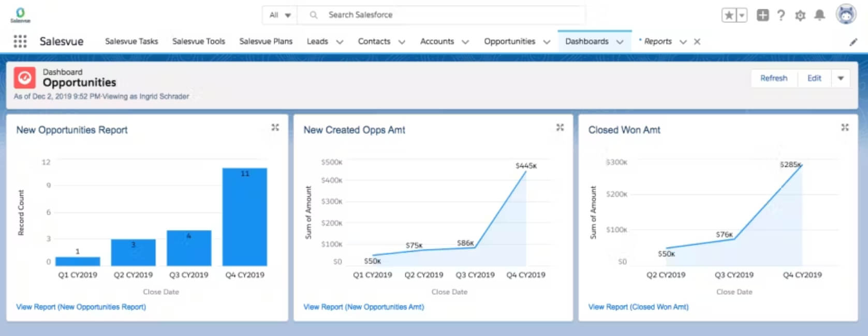Expand the favorites list arrow
868x336 pixels.
tap(742, 16)
